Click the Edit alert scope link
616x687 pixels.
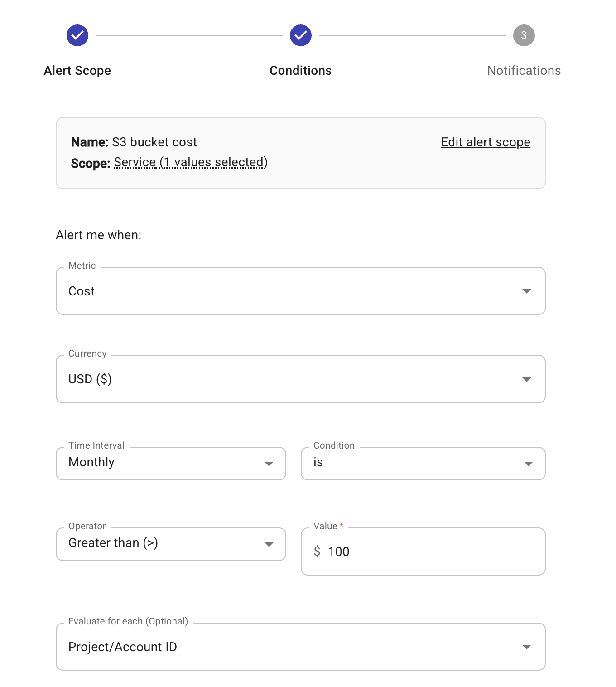485,142
